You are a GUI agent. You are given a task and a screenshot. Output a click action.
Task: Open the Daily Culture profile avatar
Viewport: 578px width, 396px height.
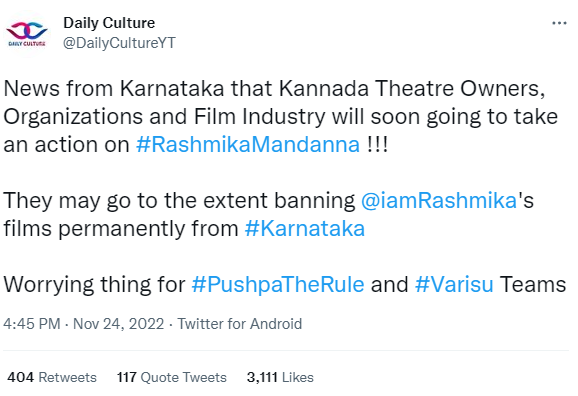coord(27,33)
